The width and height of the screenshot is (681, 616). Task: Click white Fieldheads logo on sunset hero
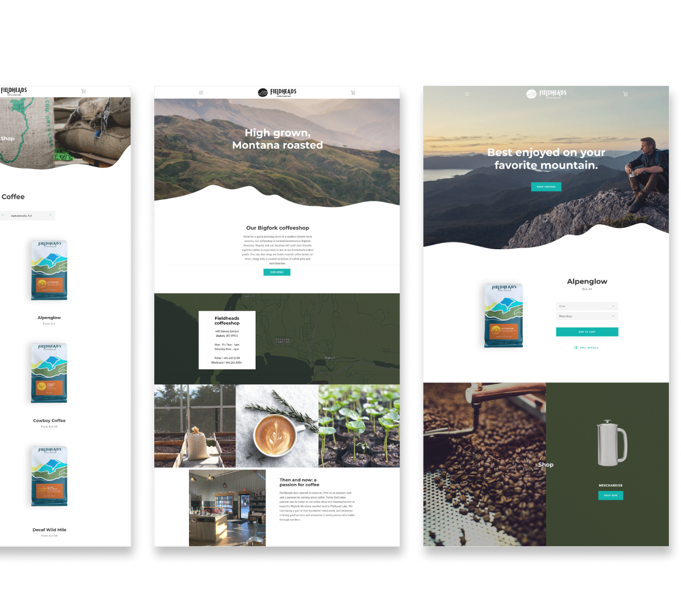pos(546,94)
